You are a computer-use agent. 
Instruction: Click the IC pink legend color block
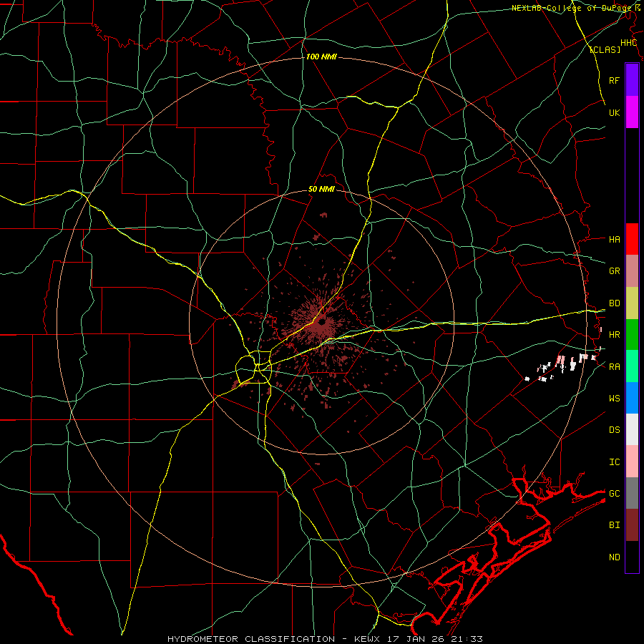[x=632, y=462]
